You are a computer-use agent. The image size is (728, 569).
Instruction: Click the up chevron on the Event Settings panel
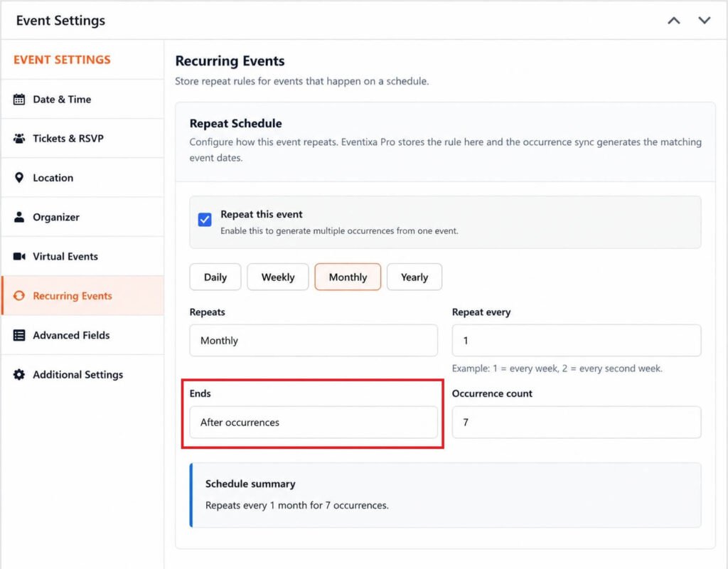674,21
